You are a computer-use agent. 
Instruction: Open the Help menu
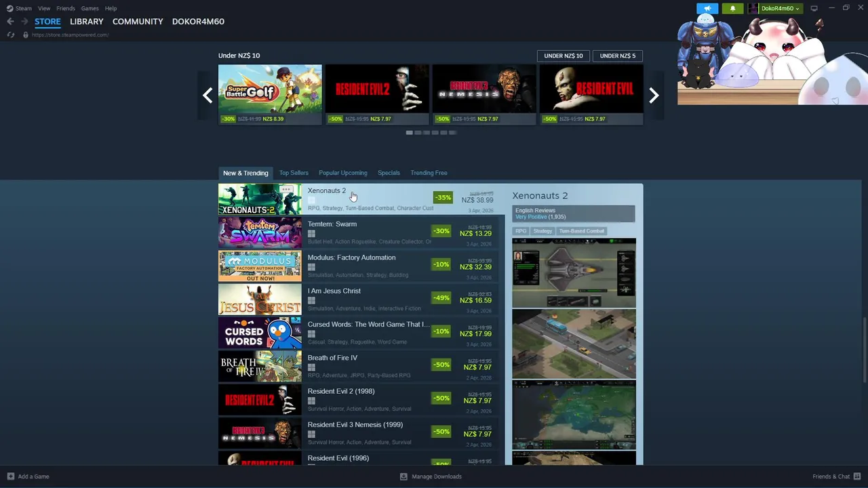coord(111,8)
